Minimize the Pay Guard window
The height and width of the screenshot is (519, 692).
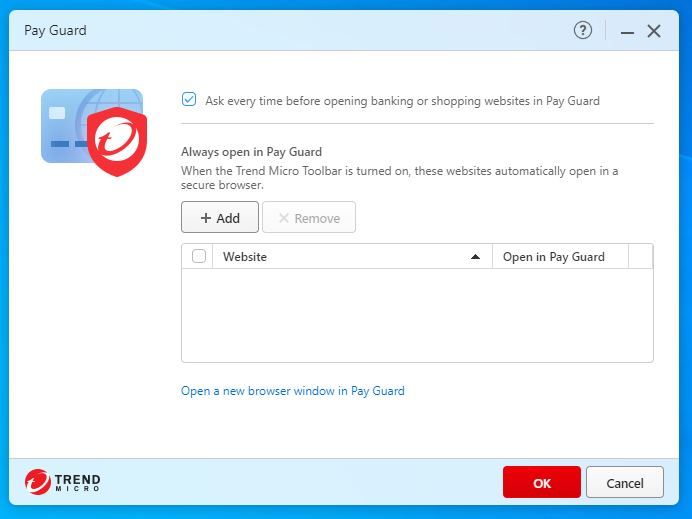tap(627, 32)
